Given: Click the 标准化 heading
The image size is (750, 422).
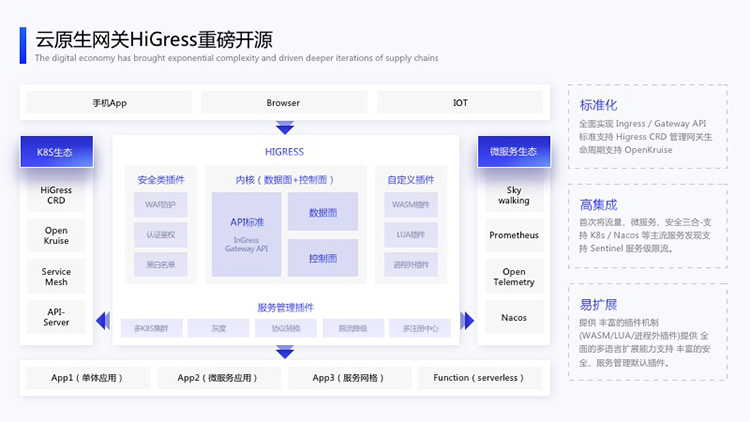Looking at the screenshot, I should (x=598, y=105).
